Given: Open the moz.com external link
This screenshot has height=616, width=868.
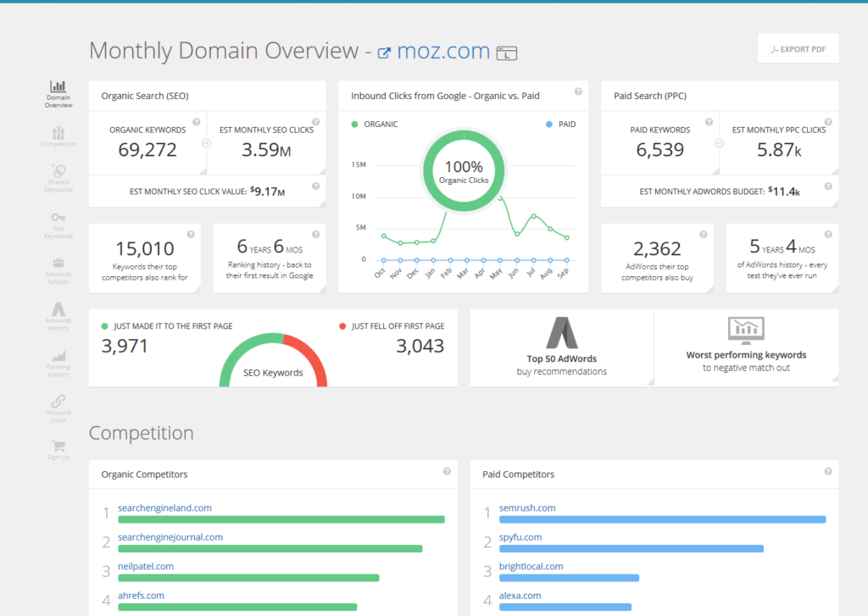Looking at the screenshot, I should (x=433, y=51).
